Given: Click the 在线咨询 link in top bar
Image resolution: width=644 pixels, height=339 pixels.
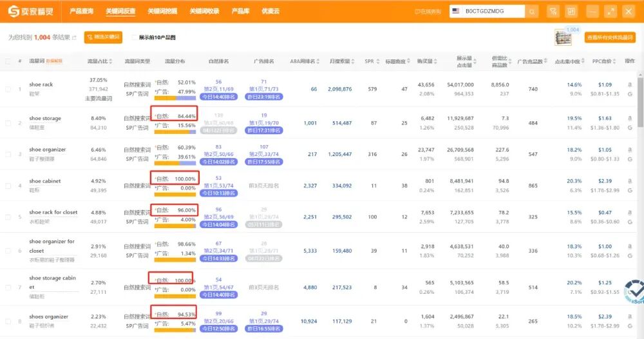Looking at the screenshot, I should [x=428, y=12].
